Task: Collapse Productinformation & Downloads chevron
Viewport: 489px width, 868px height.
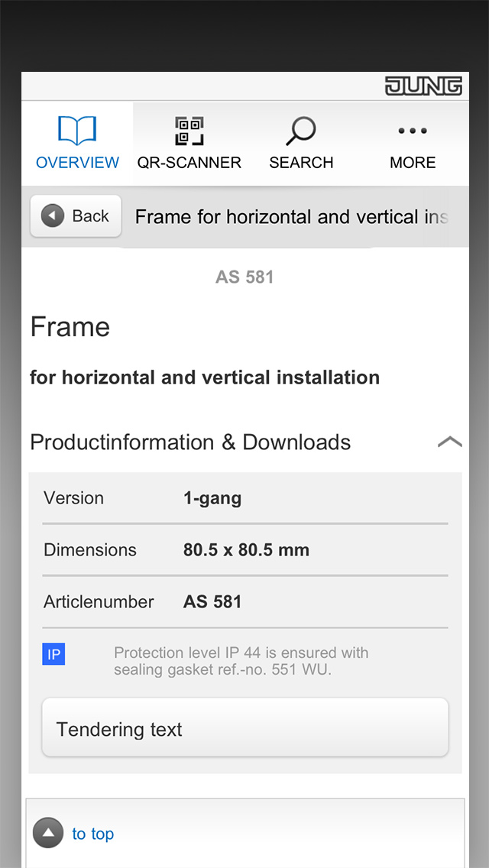Action: click(450, 442)
